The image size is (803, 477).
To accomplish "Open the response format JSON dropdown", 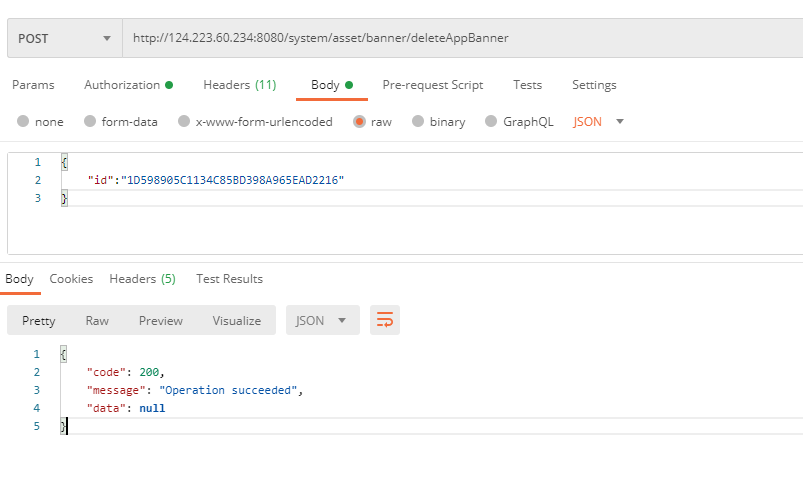I will click(322, 320).
